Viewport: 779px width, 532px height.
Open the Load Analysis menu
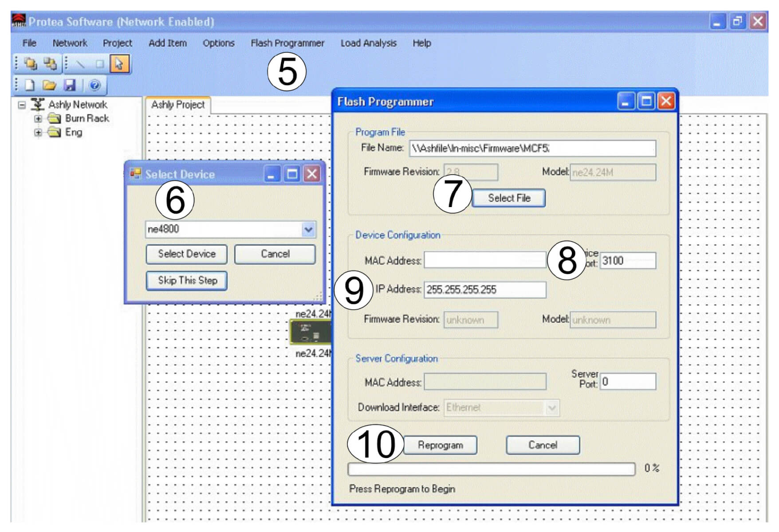tap(368, 43)
